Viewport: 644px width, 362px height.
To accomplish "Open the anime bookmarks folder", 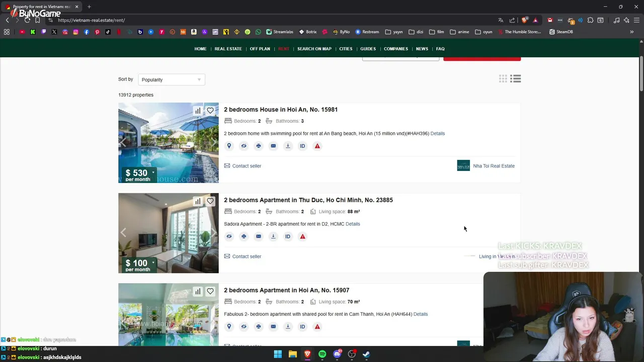I will pyautogui.click(x=459, y=32).
